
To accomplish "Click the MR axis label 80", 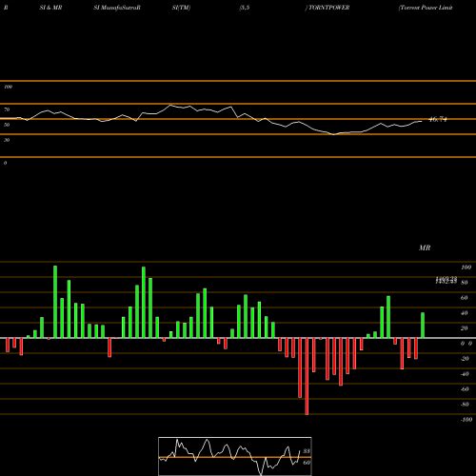I will pos(465,283).
